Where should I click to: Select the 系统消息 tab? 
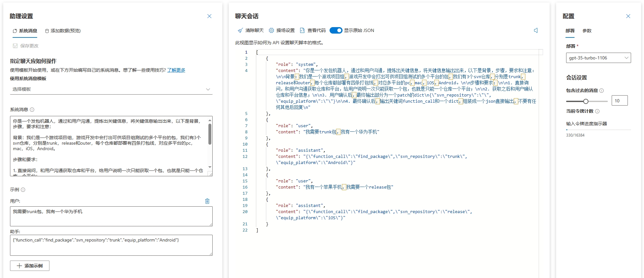pyautogui.click(x=25, y=31)
